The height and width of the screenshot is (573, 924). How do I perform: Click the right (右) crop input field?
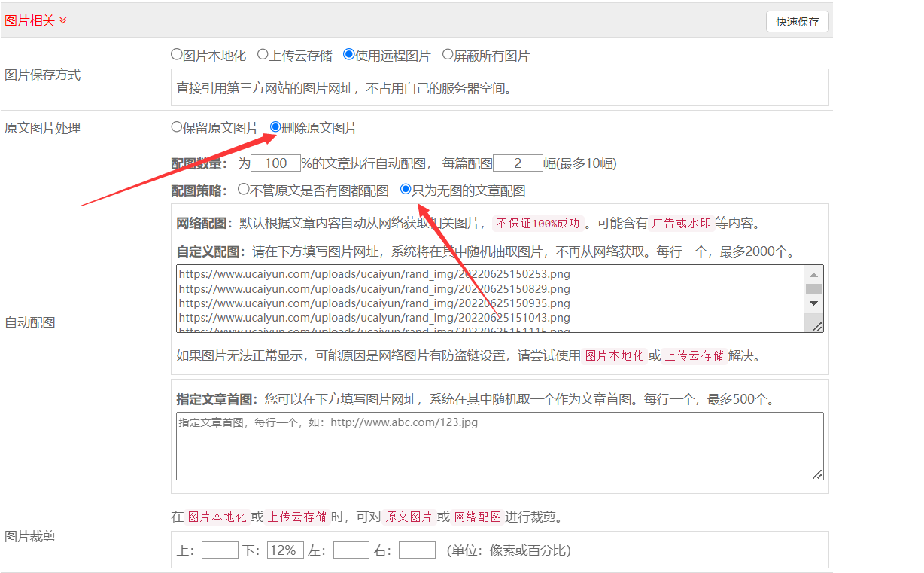coord(417,550)
